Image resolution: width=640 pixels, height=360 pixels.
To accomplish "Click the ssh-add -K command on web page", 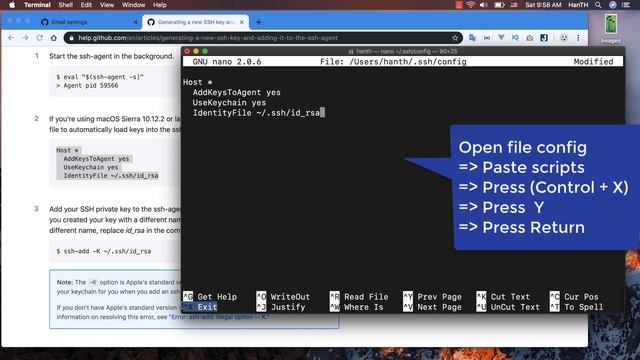I will (x=104, y=251).
